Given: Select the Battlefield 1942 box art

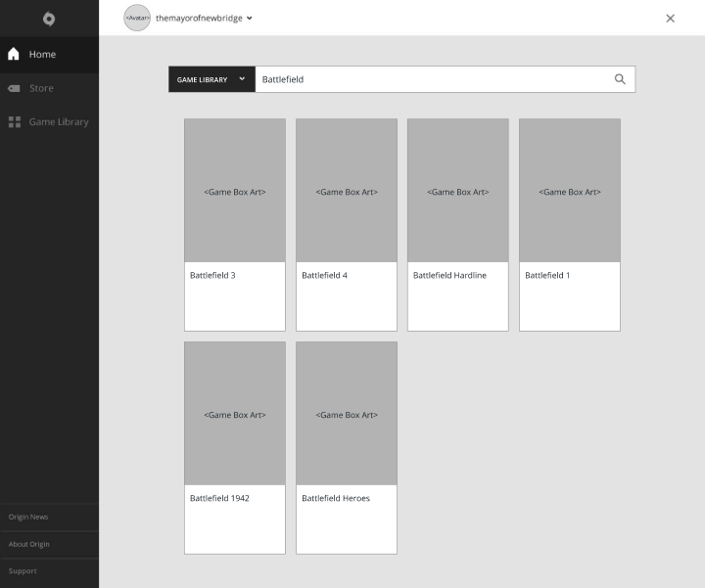Looking at the screenshot, I should (235, 413).
